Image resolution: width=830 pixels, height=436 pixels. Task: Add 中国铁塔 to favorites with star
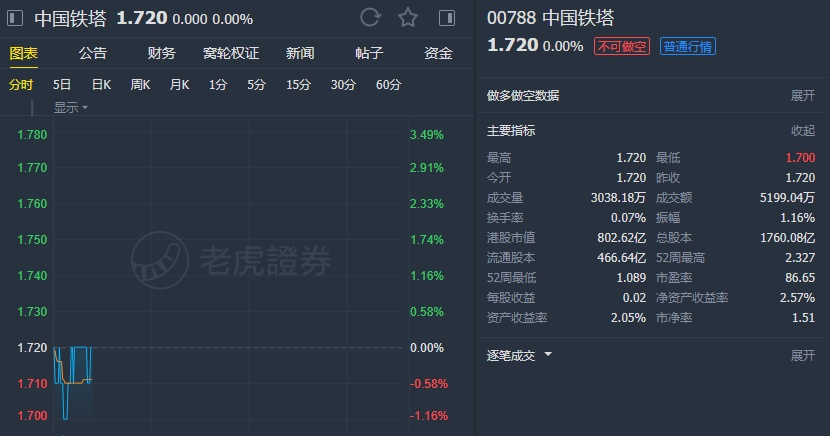tap(407, 17)
